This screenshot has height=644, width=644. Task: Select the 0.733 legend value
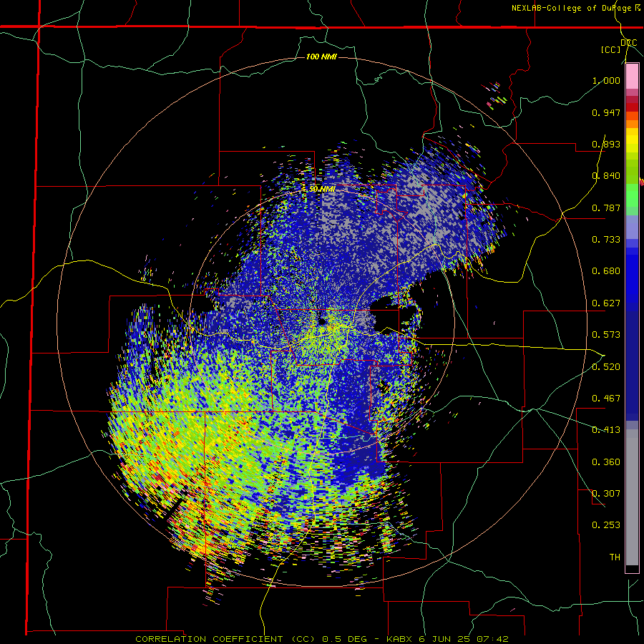tap(606, 240)
